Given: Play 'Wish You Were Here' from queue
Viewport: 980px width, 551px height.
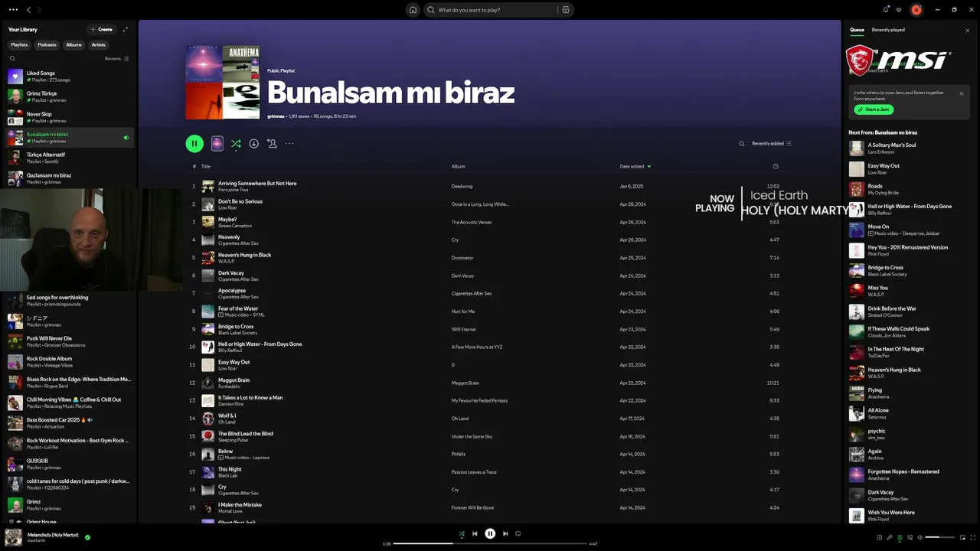Looking at the screenshot, I should (x=909, y=516).
